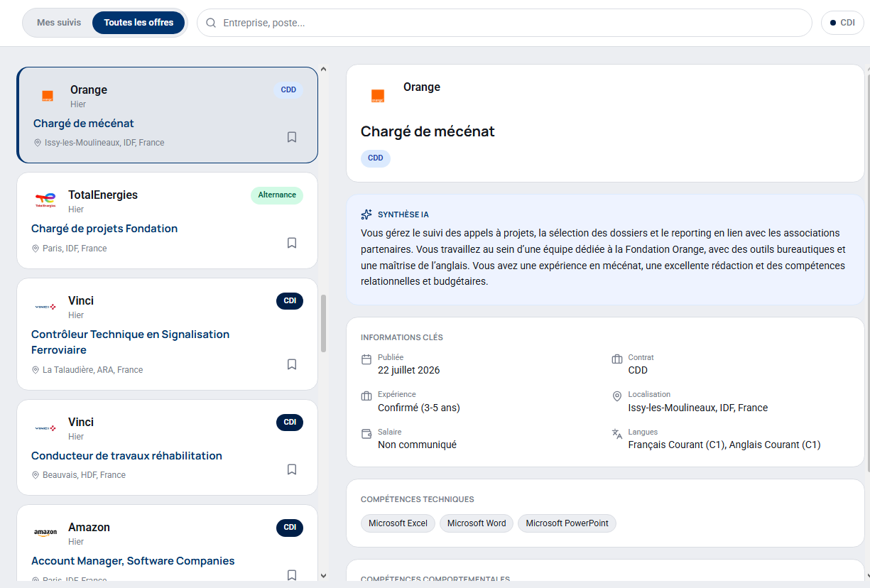This screenshot has height=588, width=870.
Task: Click the CDI badge on the Amazon card
Action: point(290,528)
